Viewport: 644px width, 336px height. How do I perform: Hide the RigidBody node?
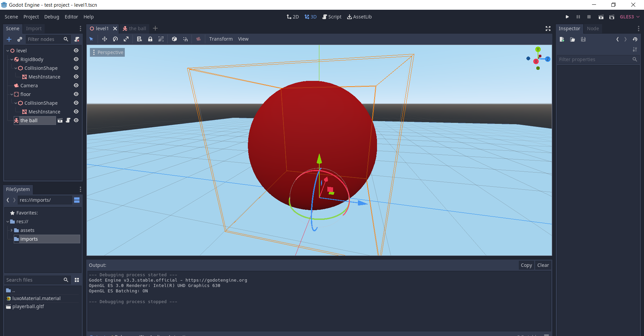[x=76, y=59]
